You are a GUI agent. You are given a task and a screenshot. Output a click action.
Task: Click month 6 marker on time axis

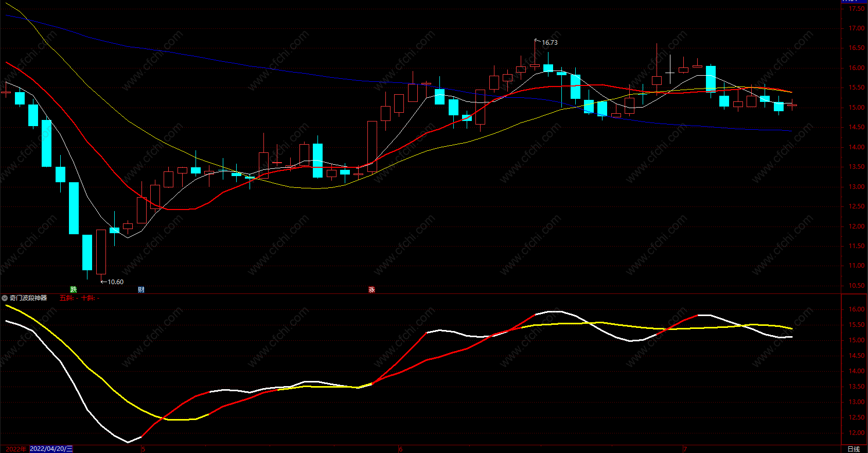point(401,449)
